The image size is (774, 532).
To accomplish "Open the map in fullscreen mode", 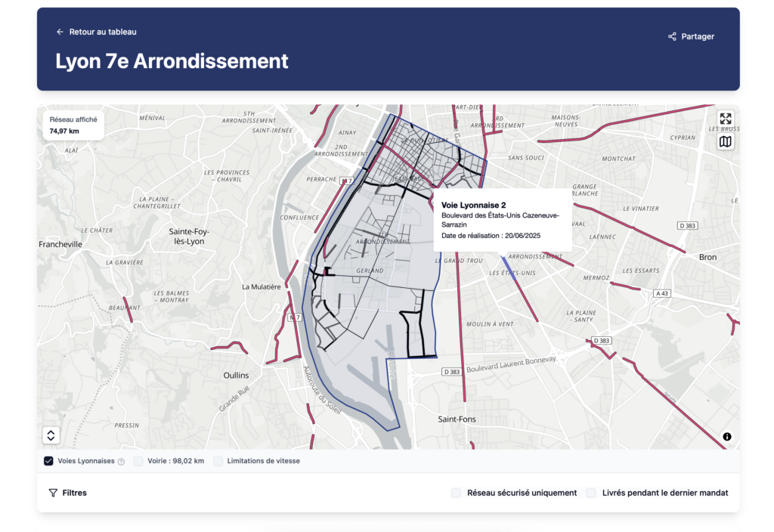I will tap(725, 119).
